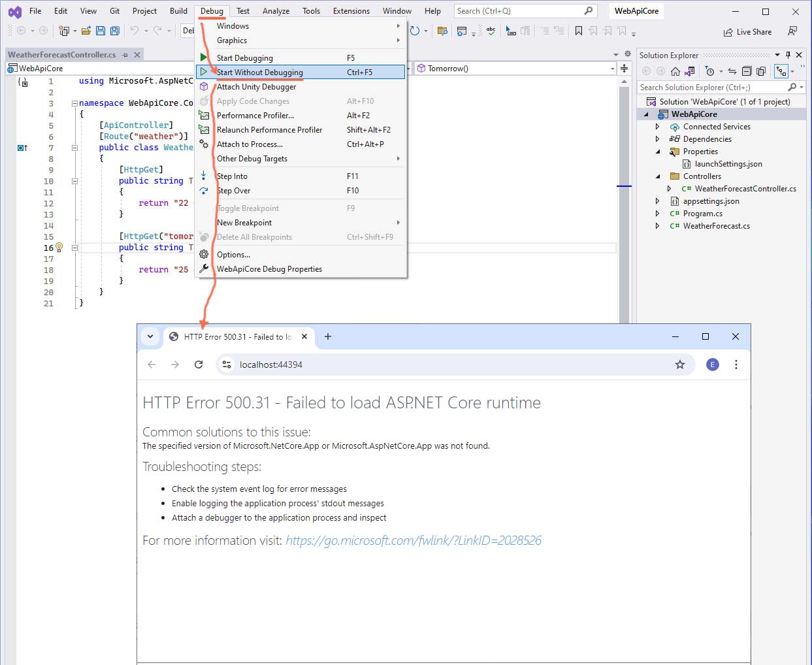Open the Tomorrow() member dropdown
812x665 pixels.
612,69
